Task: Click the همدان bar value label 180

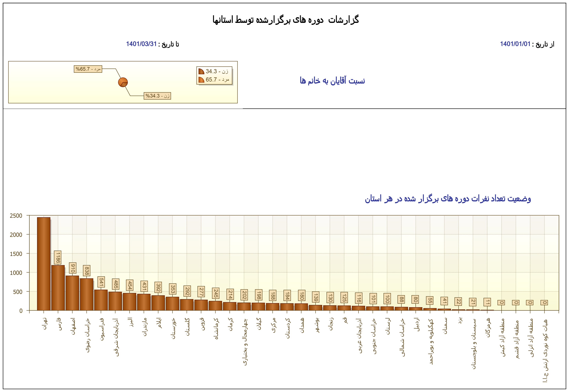Action: click(302, 296)
